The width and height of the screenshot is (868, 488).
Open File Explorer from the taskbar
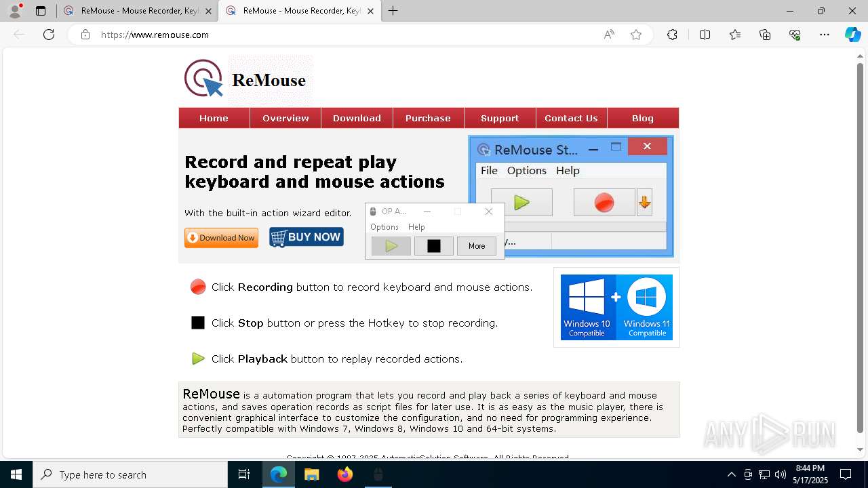pos(312,474)
